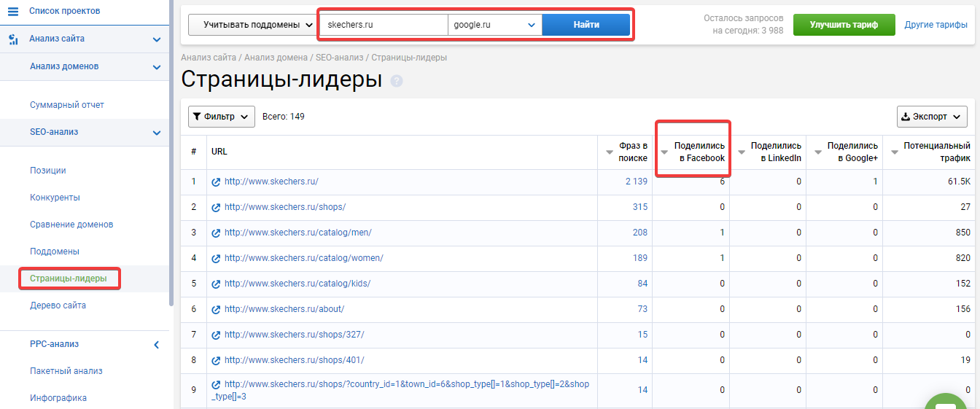
Task: Open the Экспорт dropdown
Action: (932, 117)
